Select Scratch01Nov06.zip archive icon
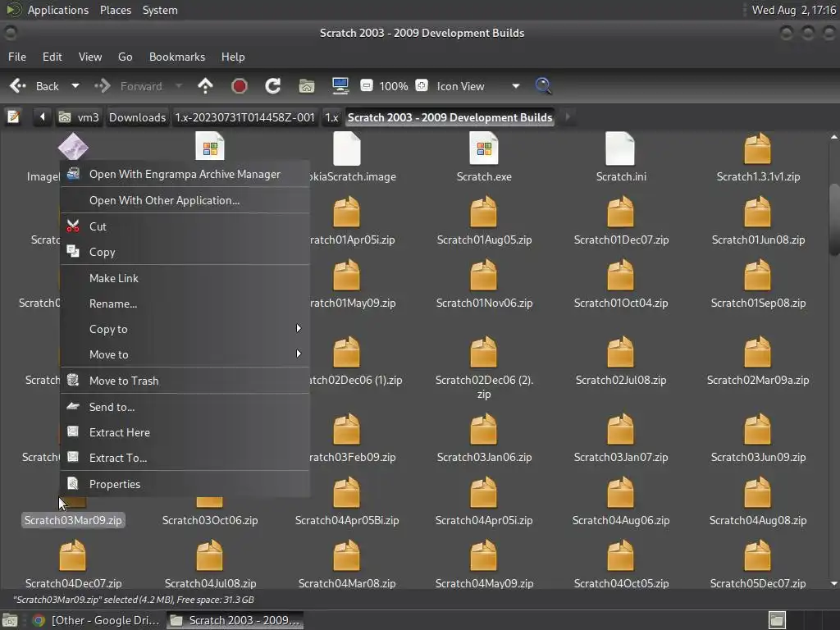840x630 pixels. point(484,275)
